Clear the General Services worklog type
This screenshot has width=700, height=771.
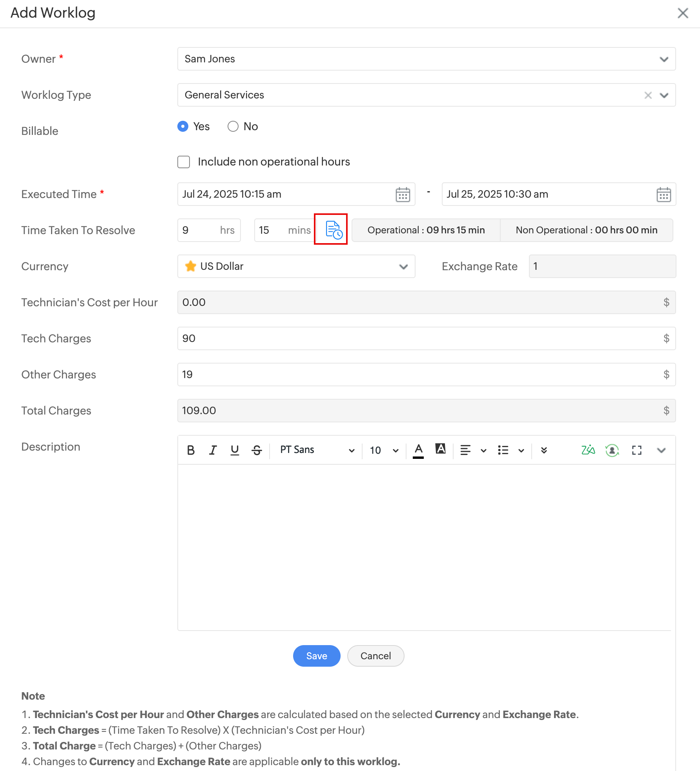(648, 95)
